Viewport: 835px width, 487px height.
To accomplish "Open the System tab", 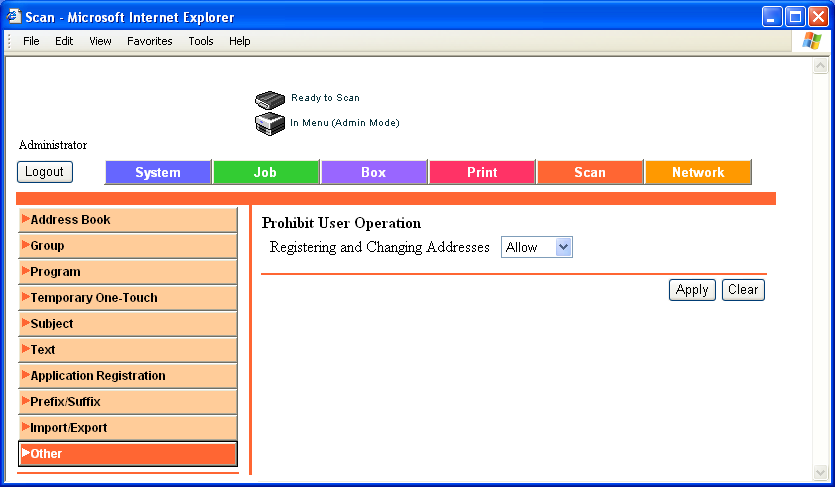I will pos(158,172).
